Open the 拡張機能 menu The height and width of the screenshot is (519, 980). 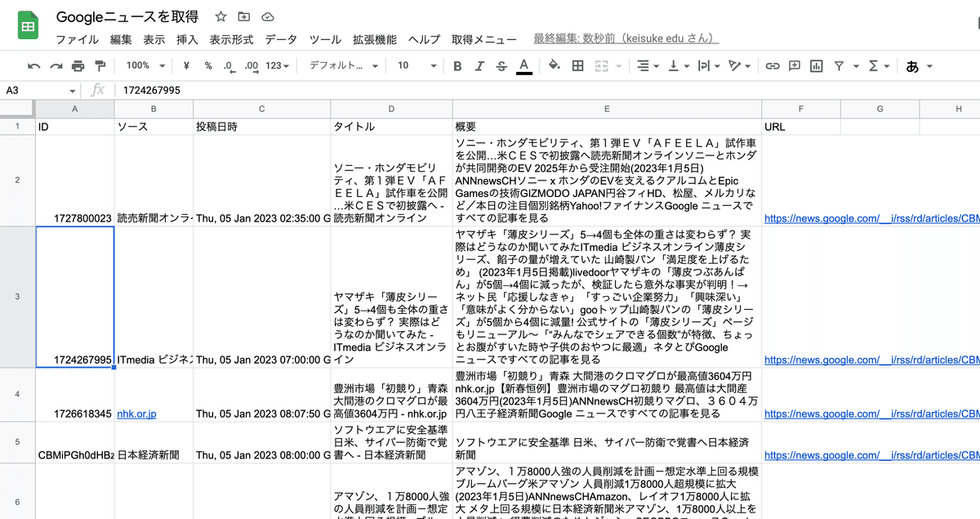375,39
